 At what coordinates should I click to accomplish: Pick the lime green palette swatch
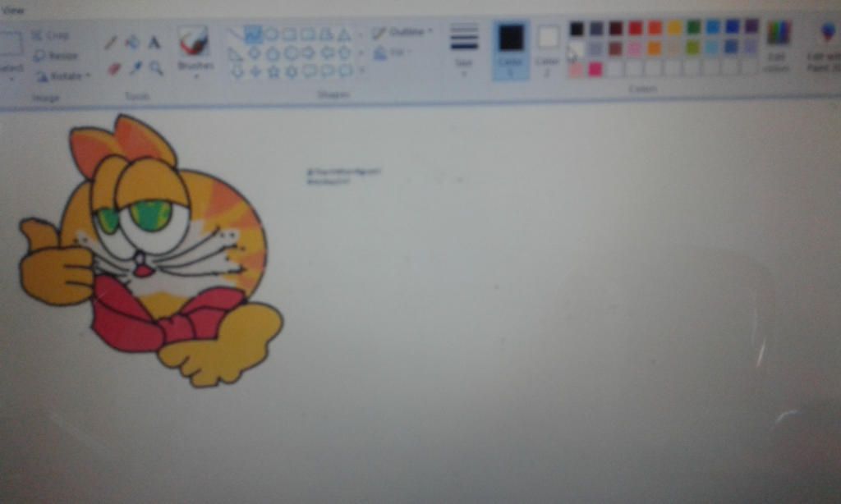[x=694, y=48]
